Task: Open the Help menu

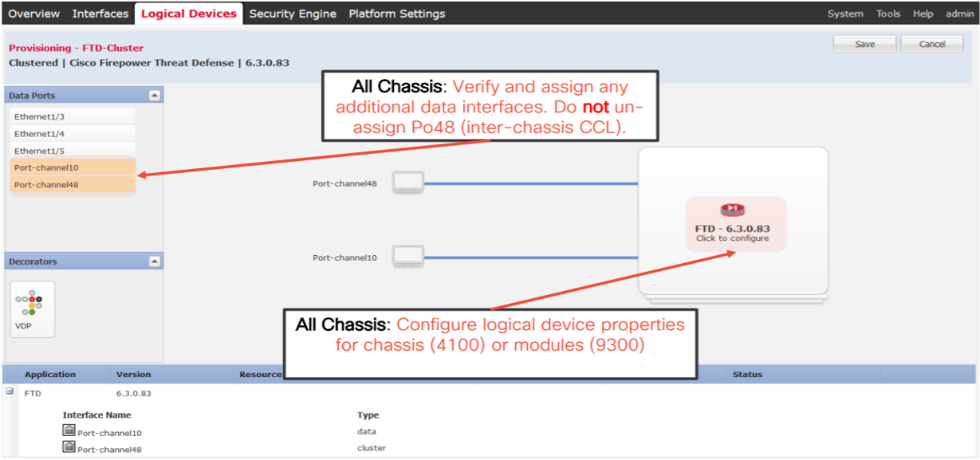Action: tap(923, 14)
